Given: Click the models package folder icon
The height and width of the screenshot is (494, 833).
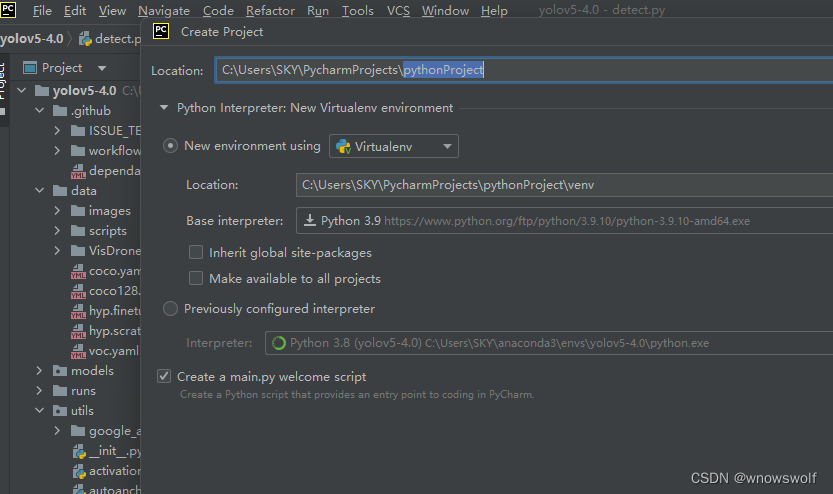Looking at the screenshot, I should 60,371.
